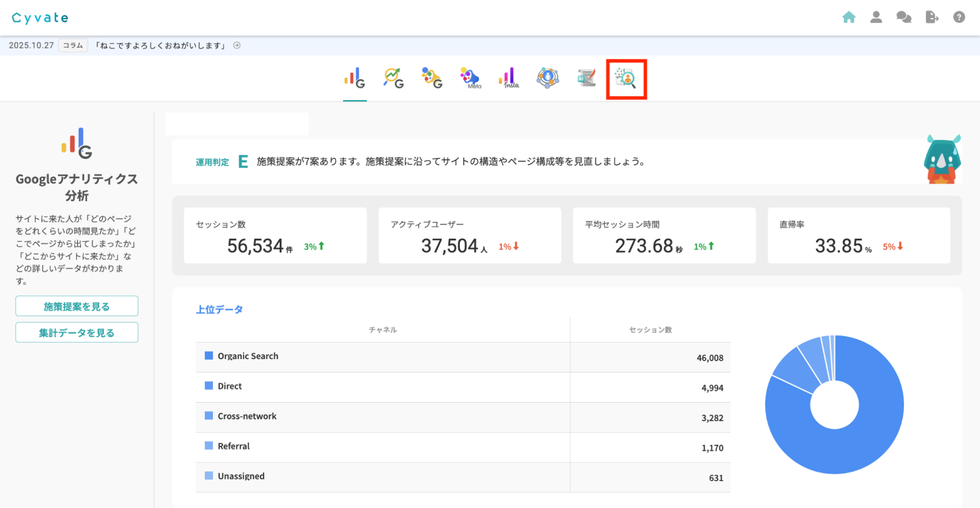This screenshot has width=980, height=508.
Task: Switch to the Meta ads analysis icon
Action: (470, 78)
